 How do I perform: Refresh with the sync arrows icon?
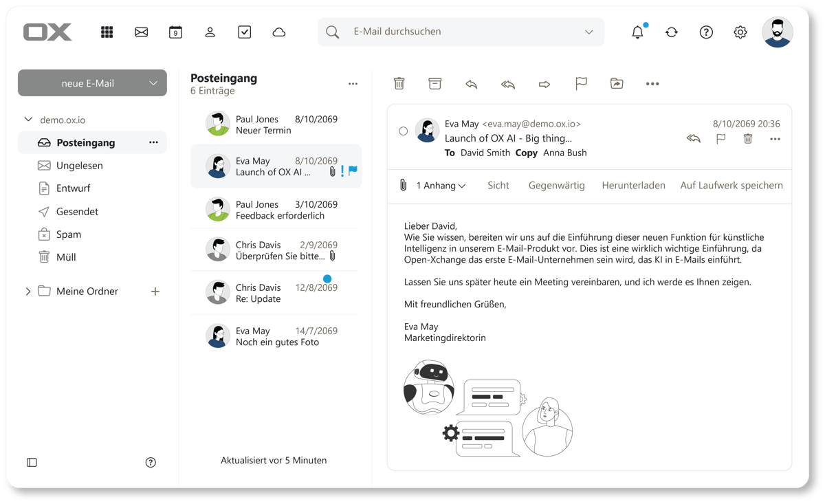coord(672,32)
